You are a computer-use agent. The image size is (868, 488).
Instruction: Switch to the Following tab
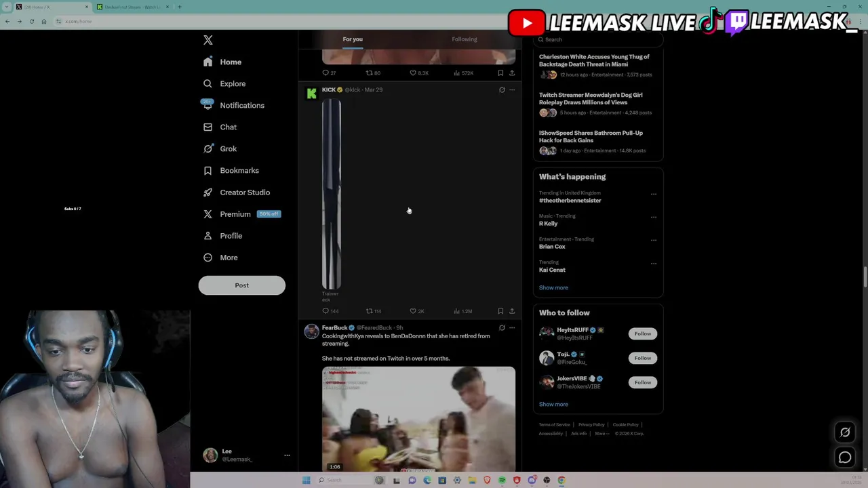465,39
